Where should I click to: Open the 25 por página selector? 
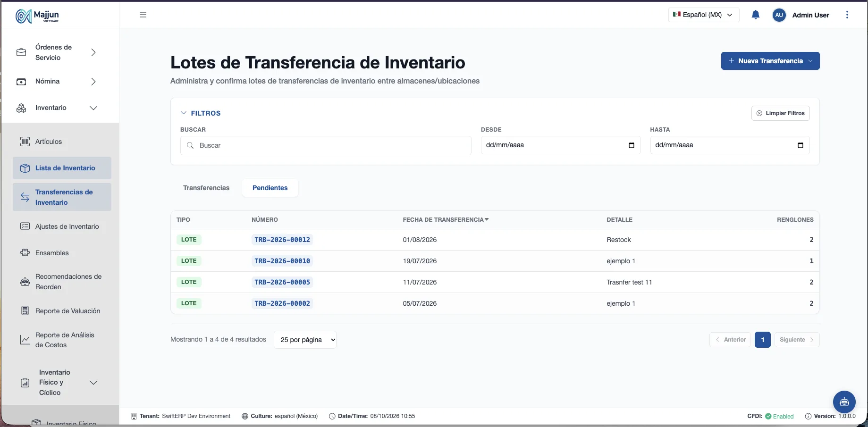click(x=305, y=340)
